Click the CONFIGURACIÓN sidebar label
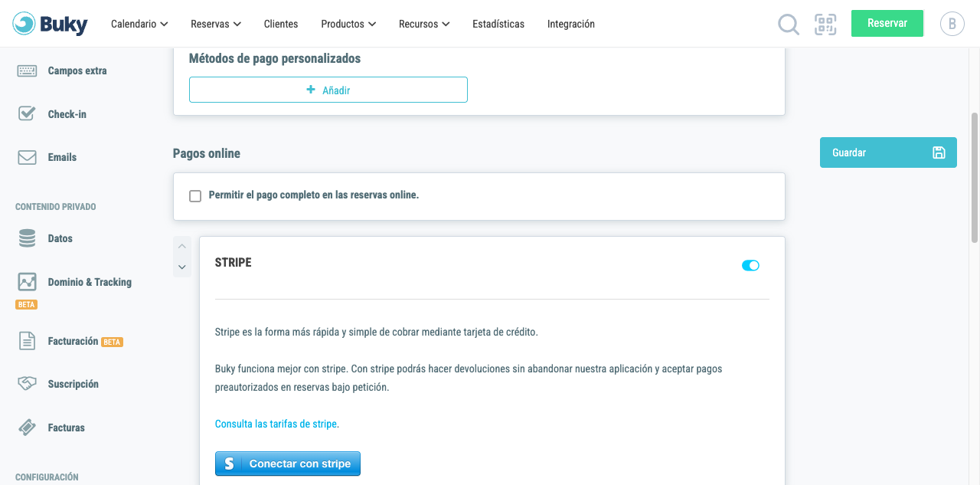 tap(47, 477)
